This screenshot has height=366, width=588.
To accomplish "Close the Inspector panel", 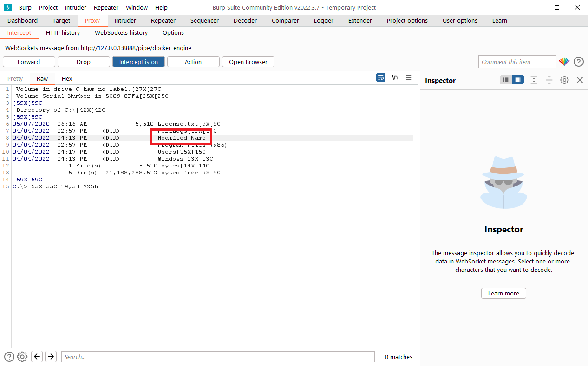I will pyautogui.click(x=580, y=80).
